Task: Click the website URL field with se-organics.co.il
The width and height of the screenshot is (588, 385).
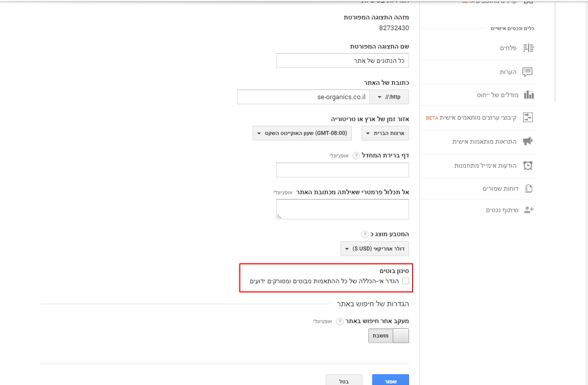Action: 303,97
